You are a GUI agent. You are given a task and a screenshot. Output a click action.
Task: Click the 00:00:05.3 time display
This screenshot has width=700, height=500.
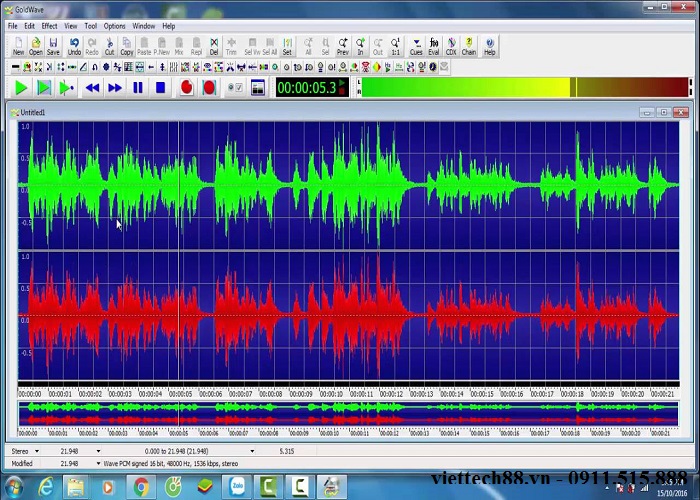point(312,88)
